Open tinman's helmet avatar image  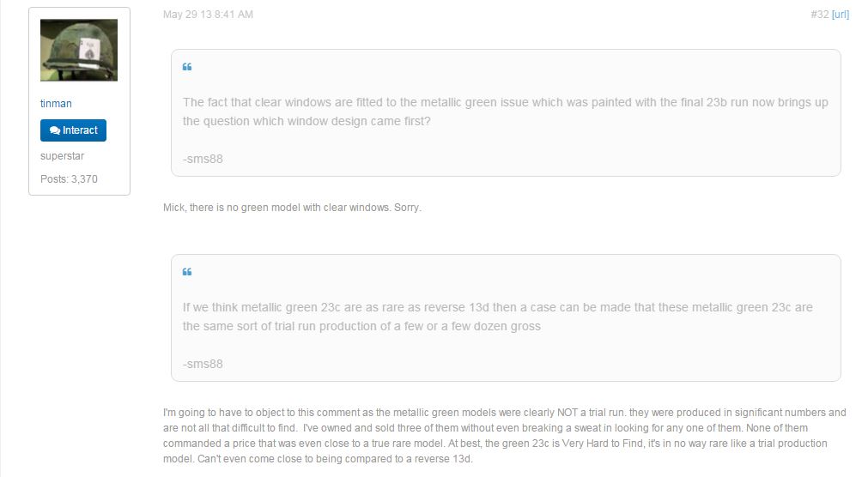[x=79, y=50]
